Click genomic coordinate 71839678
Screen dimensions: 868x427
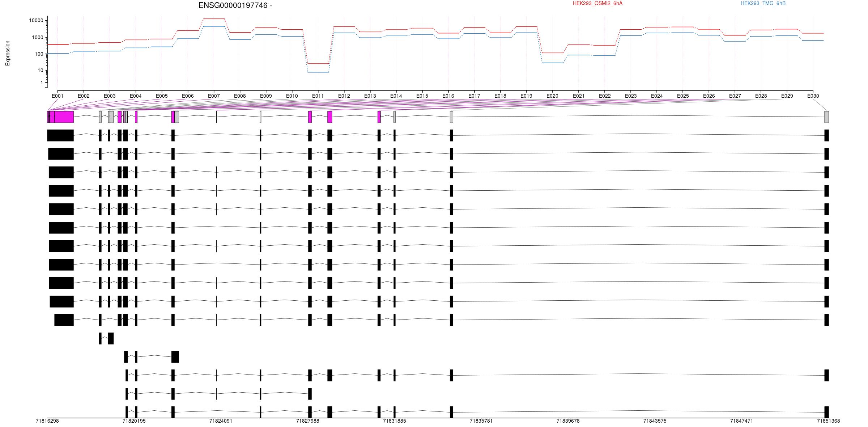pyautogui.click(x=568, y=421)
